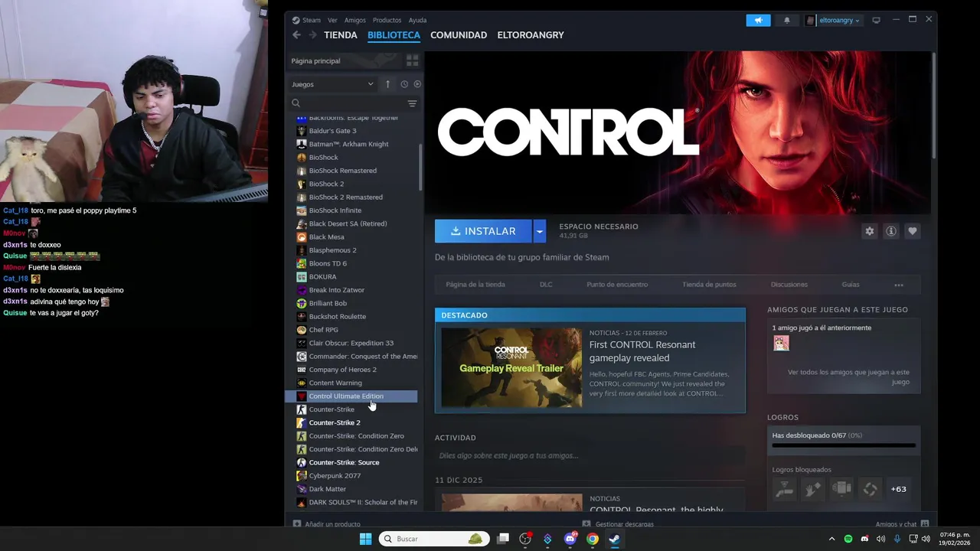The image size is (980, 551).
Task: Open the Gameplay Reveal Trailer thumbnail
Action: click(x=511, y=368)
